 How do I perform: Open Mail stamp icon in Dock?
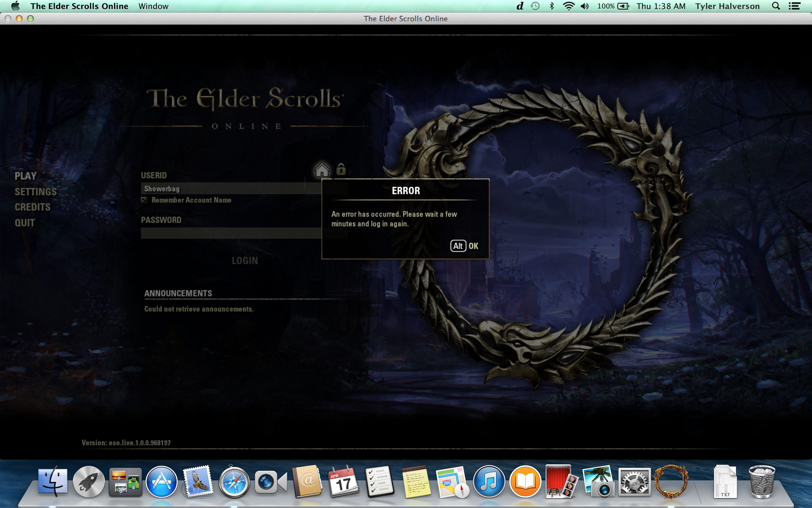(198, 482)
